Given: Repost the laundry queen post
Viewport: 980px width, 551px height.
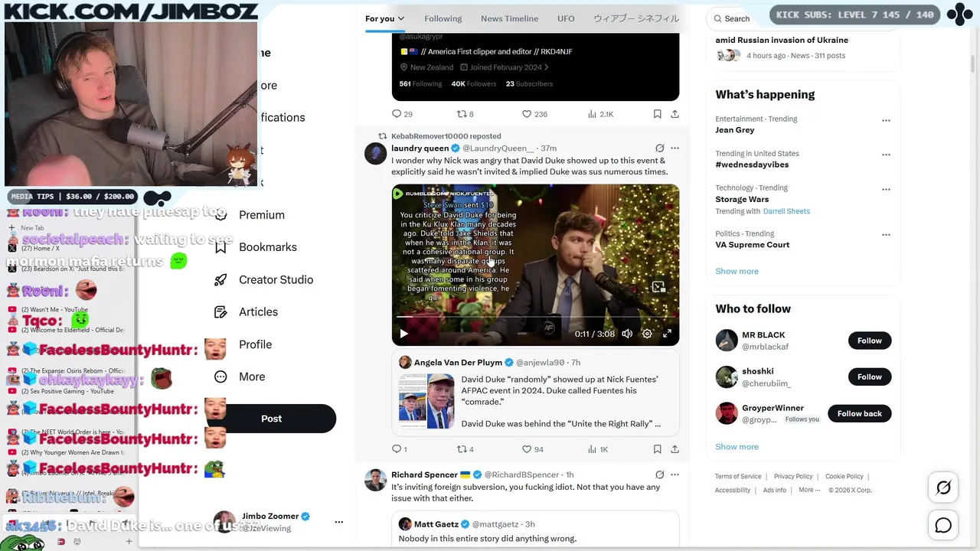Looking at the screenshot, I should pyautogui.click(x=462, y=449).
